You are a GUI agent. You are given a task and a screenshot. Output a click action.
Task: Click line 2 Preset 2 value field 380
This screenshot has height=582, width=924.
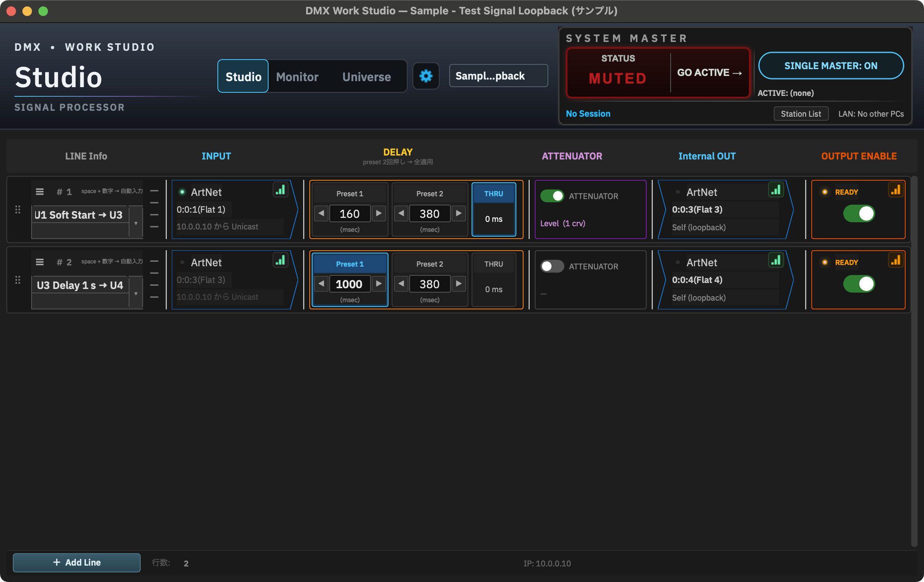pos(430,284)
